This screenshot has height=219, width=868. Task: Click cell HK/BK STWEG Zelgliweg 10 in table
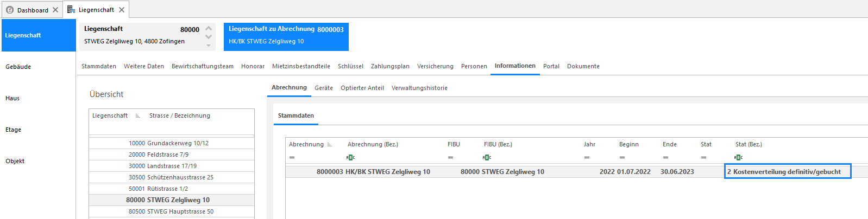[x=388, y=172]
